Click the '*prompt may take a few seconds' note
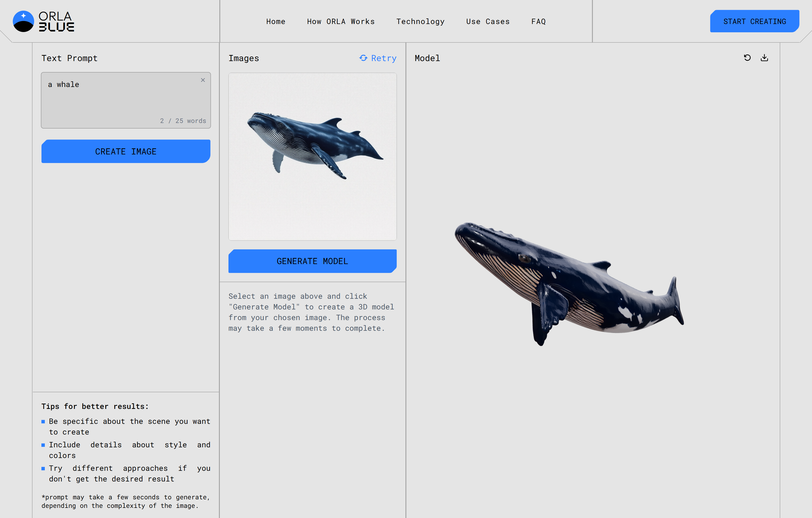This screenshot has height=518, width=812. coord(126,501)
